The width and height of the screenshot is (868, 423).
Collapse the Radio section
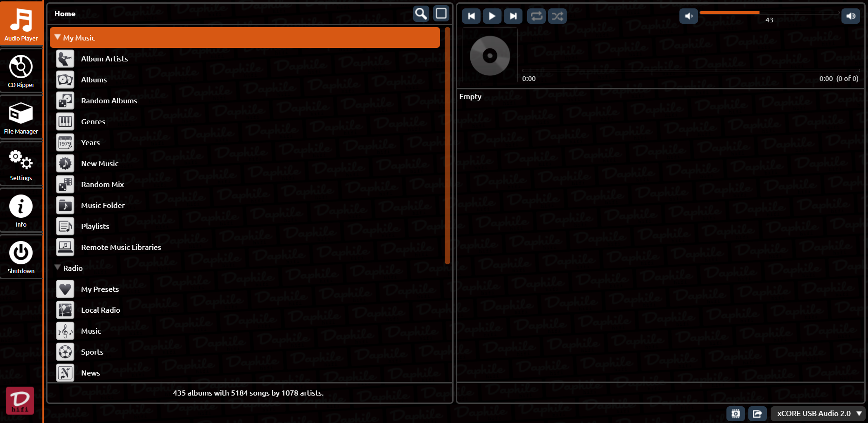click(58, 268)
